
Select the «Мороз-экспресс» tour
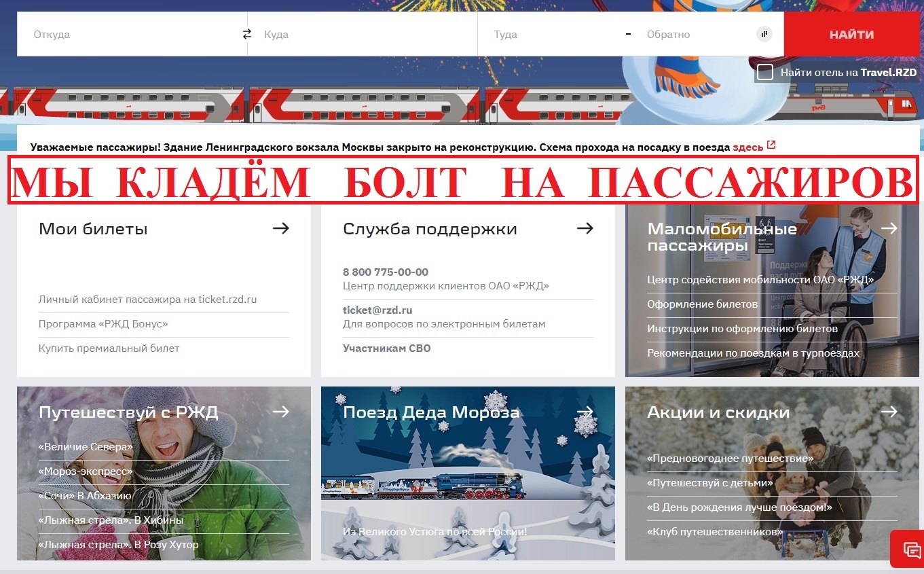[x=86, y=471]
